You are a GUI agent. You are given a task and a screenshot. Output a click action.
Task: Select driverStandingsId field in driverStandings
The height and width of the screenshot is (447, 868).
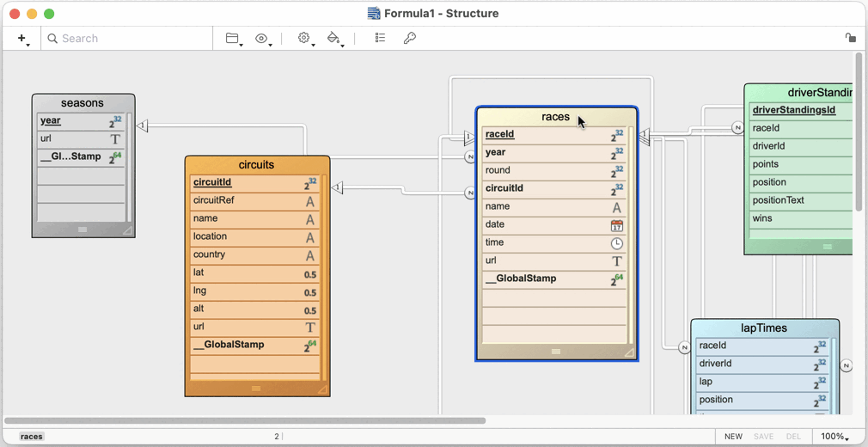(801, 110)
